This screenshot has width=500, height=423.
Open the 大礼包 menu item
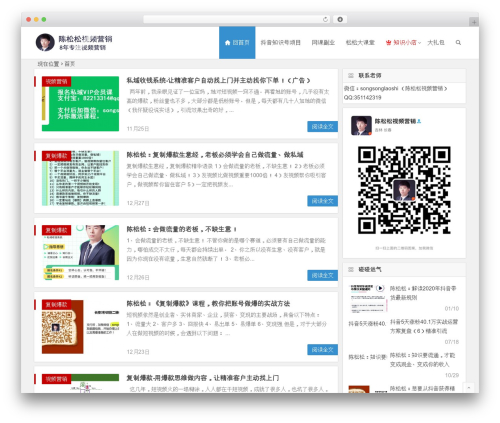[436, 43]
